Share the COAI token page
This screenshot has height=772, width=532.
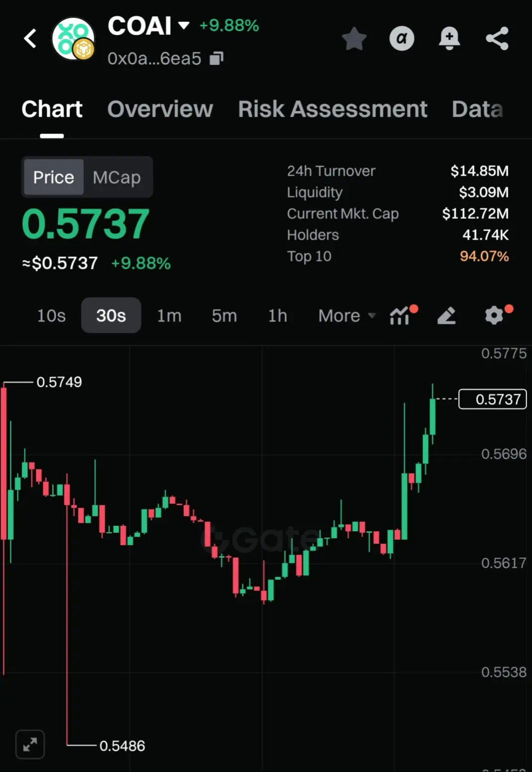point(497,38)
